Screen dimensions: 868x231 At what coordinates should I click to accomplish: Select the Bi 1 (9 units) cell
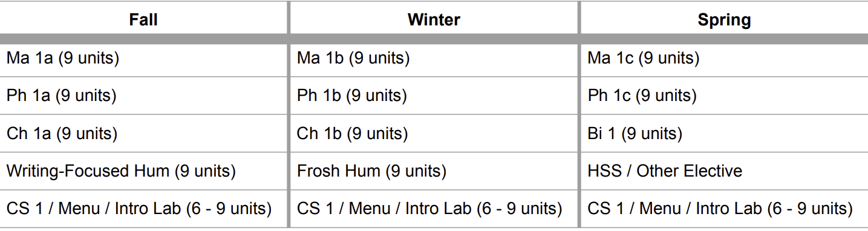724,133
